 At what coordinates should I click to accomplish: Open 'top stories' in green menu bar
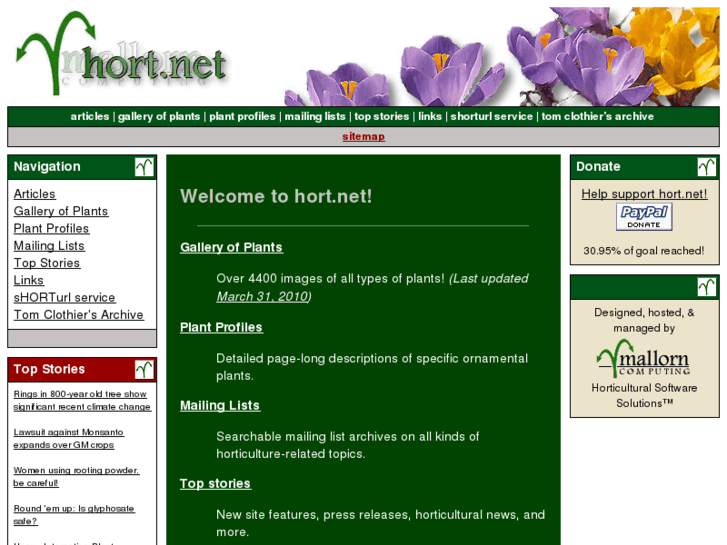click(x=382, y=116)
